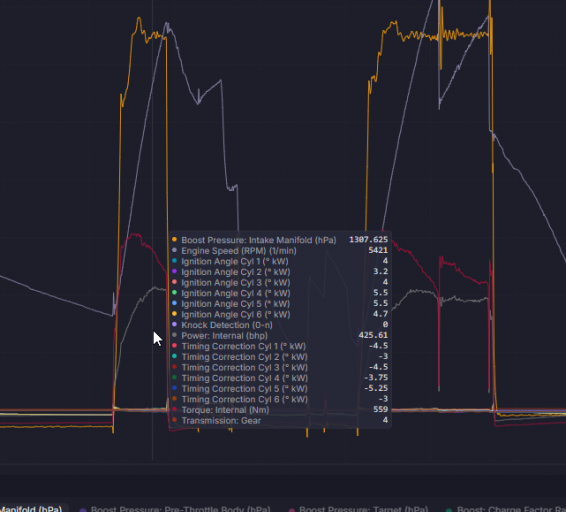This screenshot has height=512, width=566.
Task: Click the Ignition Angle Cyl 5 tooltip row
Action: point(280,304)
